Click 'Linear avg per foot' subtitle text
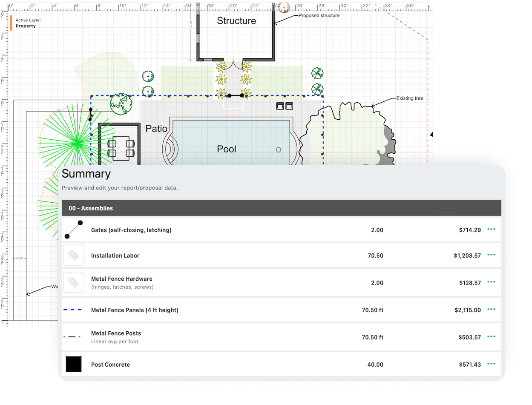 (x=115, y=342)
